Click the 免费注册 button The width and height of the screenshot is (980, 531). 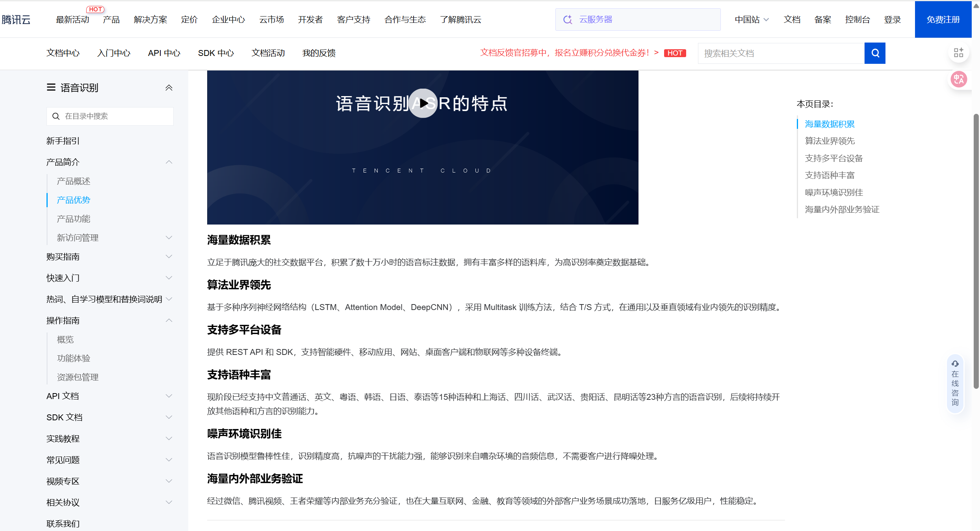943,19
